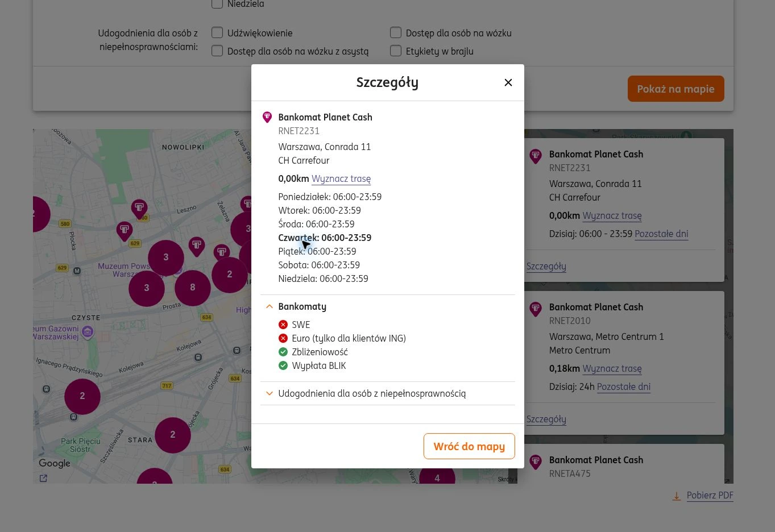Open Szczegóły link of the RNET2231 card
The width and height of the screenshot is (775, 532).
point(546,267)
